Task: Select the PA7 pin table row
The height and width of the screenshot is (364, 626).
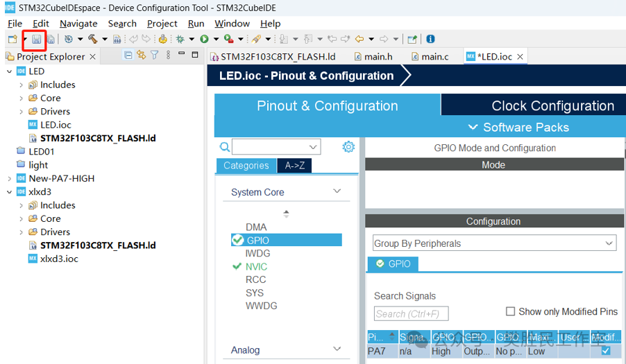Action: point(494,352)
